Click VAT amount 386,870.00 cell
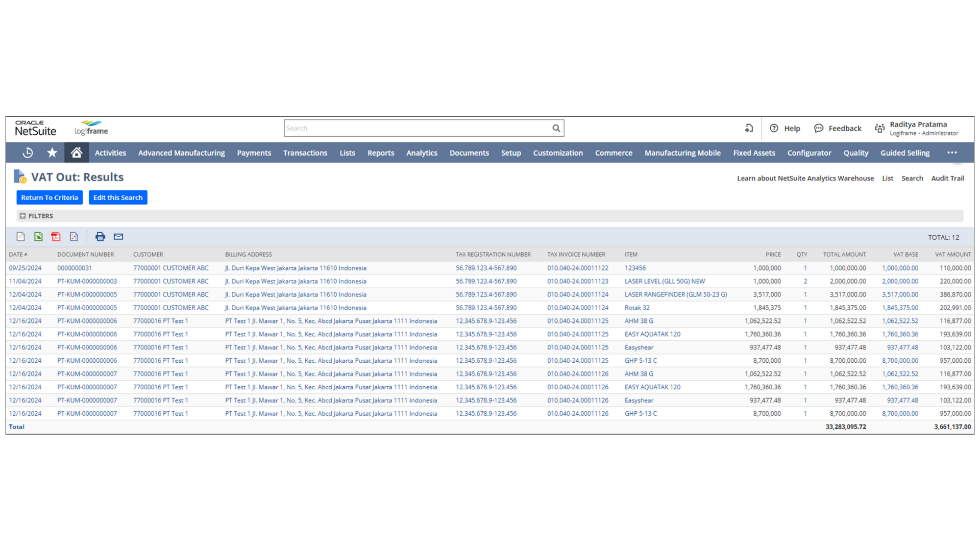Viewport: 980px width, 551px height. [955, 294]
